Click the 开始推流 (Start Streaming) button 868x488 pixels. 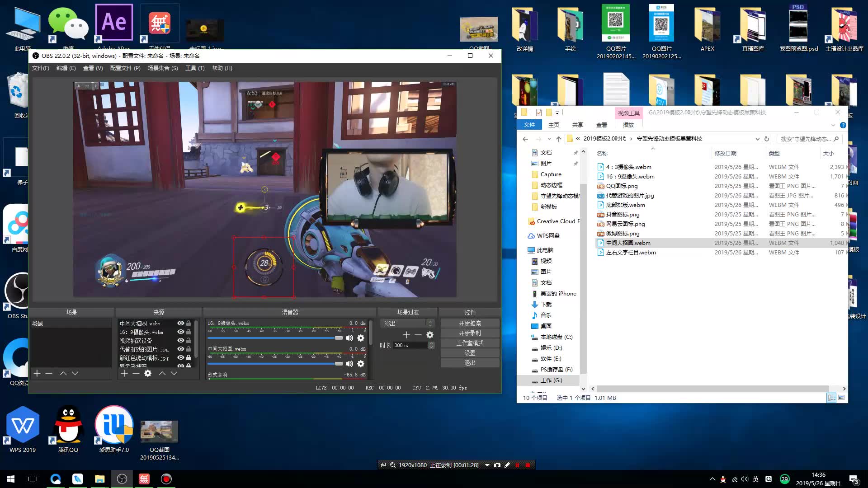(470, 323)
